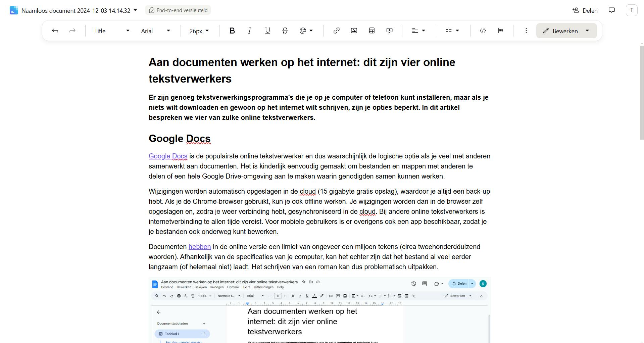Insert a blockquote from the toolbar
This screenshot has height=343, width=644.
[500, 31]
